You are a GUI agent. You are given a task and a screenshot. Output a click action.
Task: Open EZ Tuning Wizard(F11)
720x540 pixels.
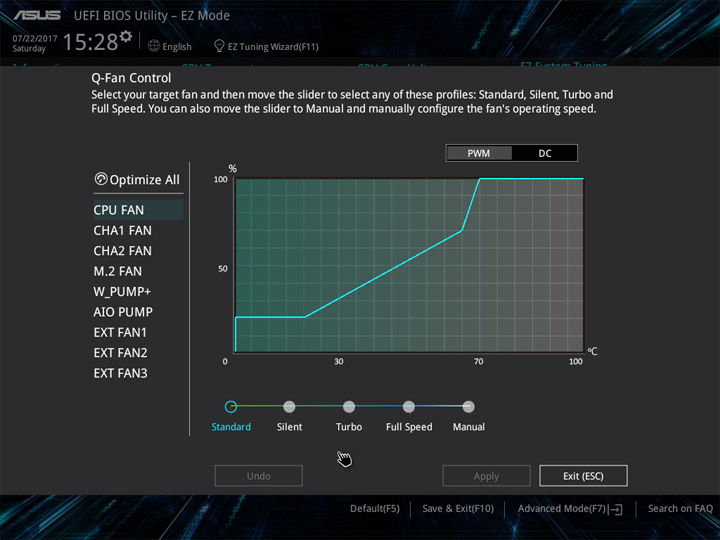[273, 46]
